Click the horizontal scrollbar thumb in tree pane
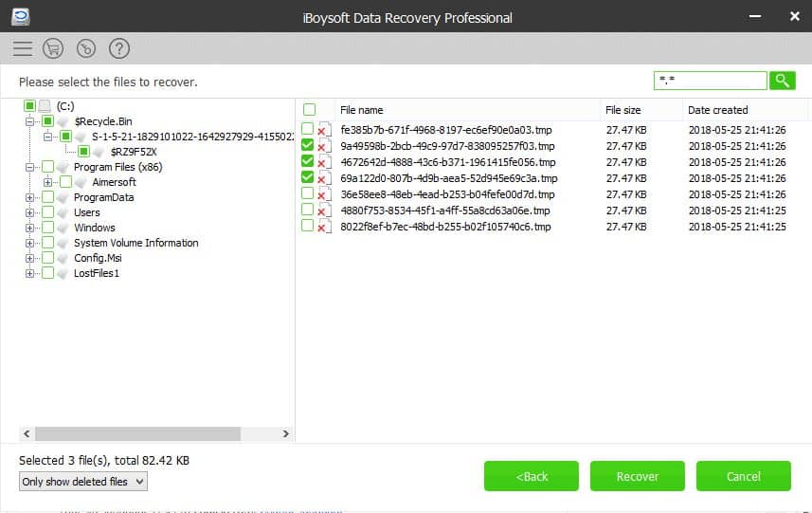 pos(137,433)
